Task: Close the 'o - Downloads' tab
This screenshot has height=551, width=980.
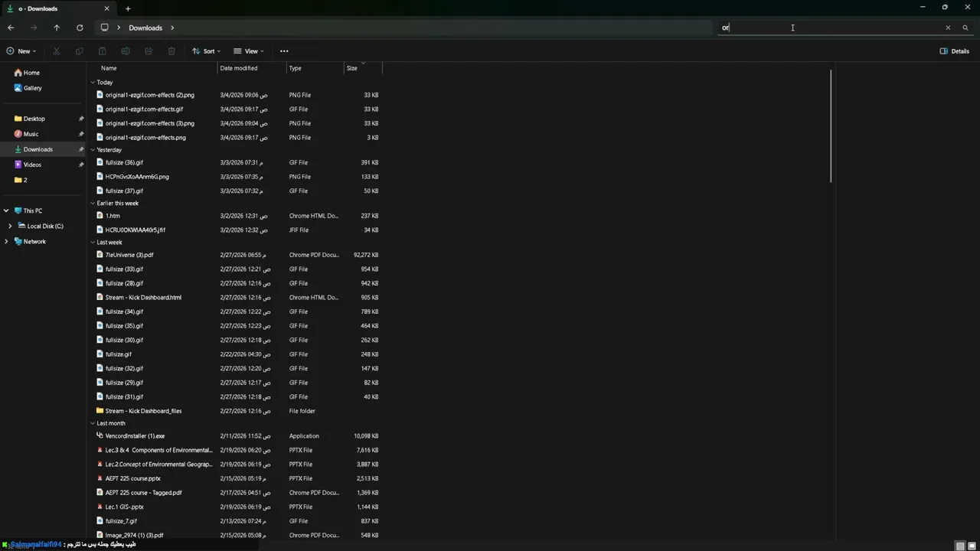Action: tap(106, 8)
